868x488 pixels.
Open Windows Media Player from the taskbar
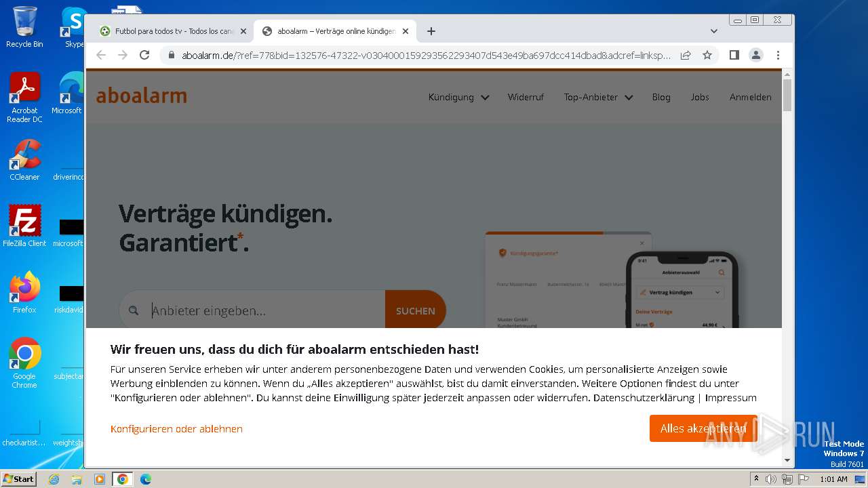click(x=100, y=479)
